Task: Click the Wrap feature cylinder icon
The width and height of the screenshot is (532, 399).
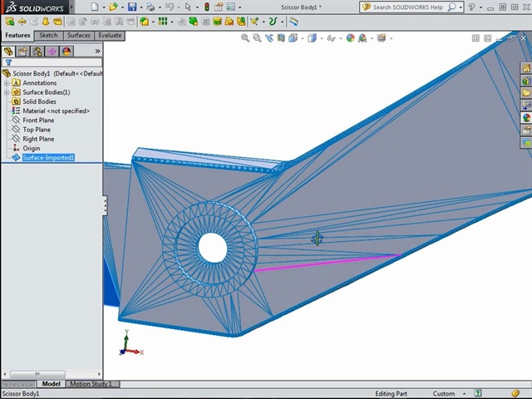Action: (217, 22)
